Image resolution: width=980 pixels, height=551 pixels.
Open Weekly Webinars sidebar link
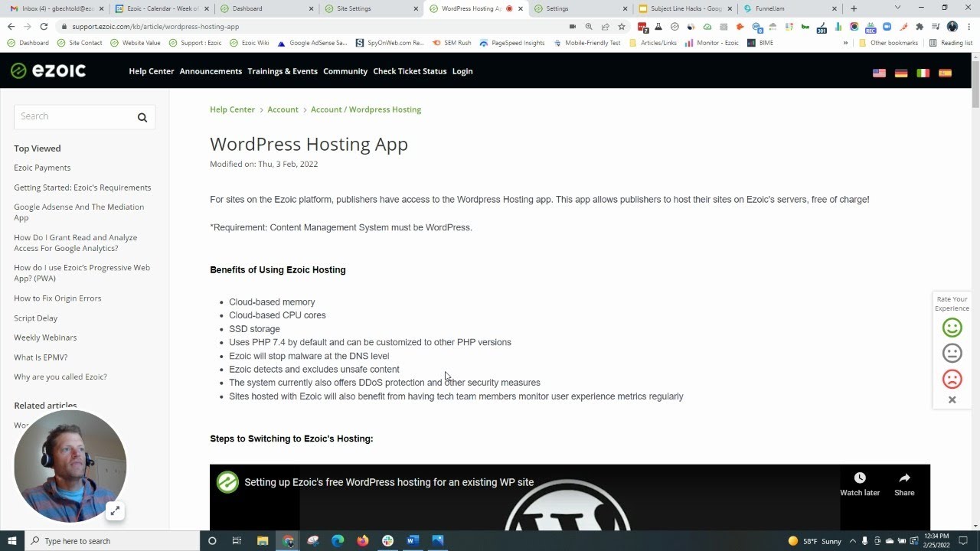click(x=45, y=337)
